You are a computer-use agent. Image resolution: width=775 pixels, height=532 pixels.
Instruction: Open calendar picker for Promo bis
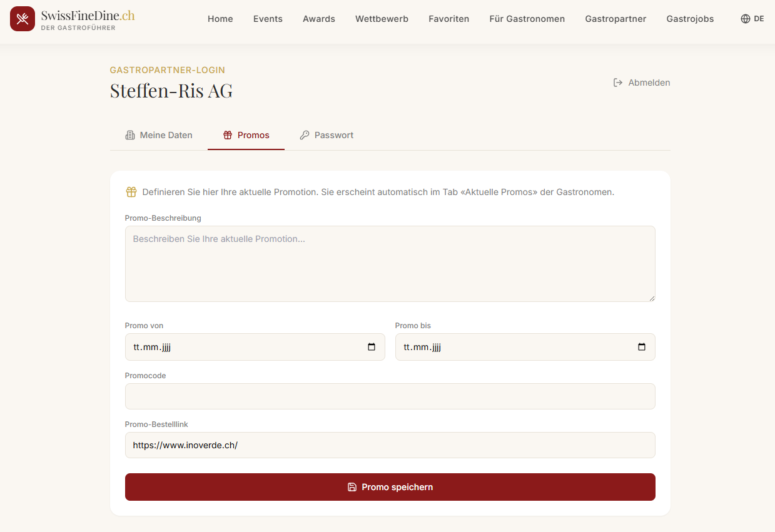(642, 347)
